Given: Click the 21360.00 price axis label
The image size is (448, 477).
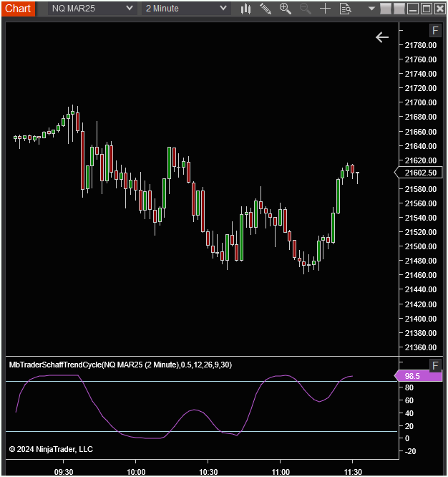Looking at the screenshot, I should [421, 347].
